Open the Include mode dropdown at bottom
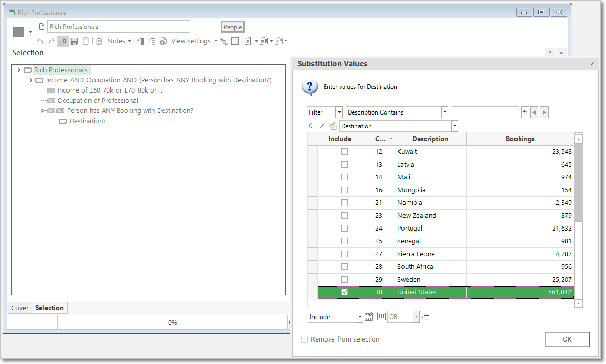 click(x=360, y=317)
